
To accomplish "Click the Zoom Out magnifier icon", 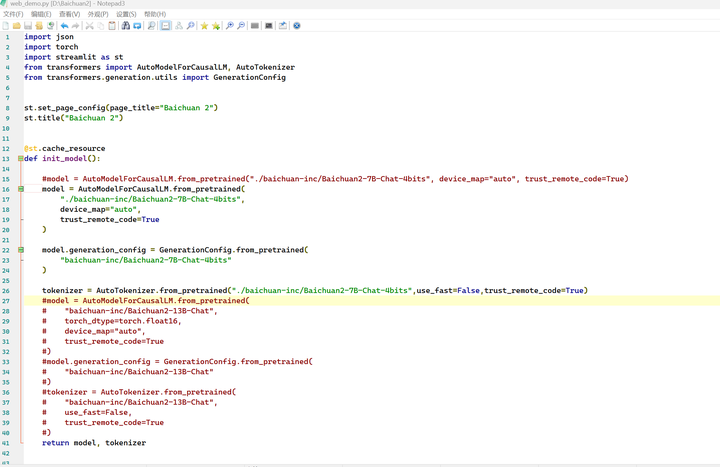I will click(241, 26).
